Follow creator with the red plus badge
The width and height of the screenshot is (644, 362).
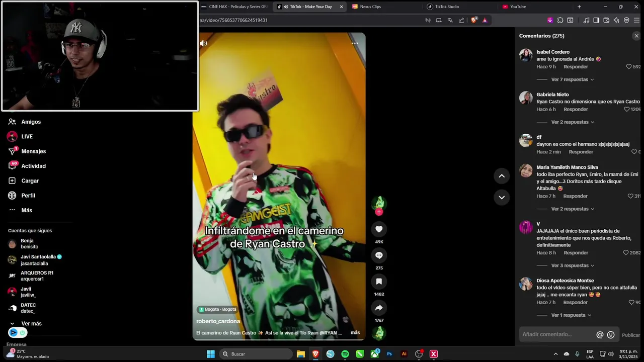(x=379, y=212)
